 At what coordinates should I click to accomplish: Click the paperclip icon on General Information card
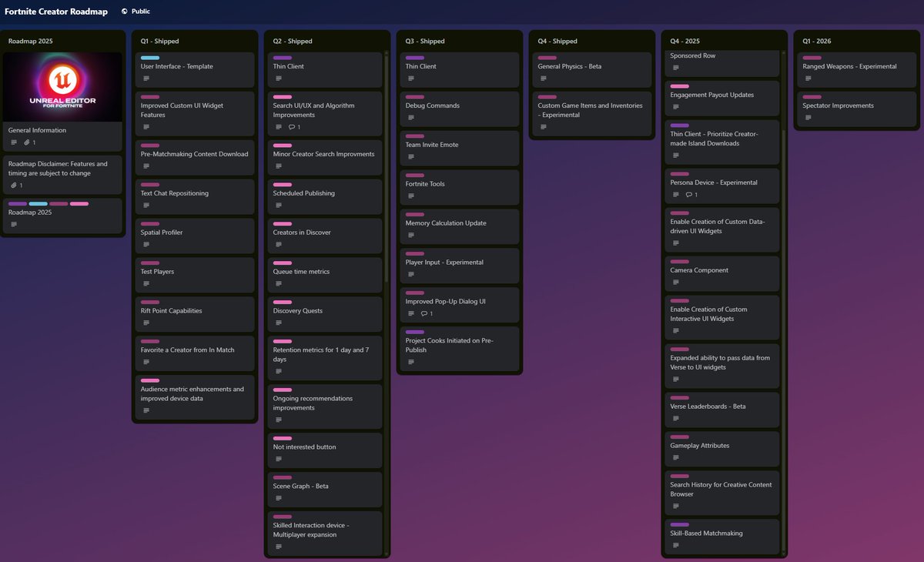pyautogui.click(x=27, y=142)
